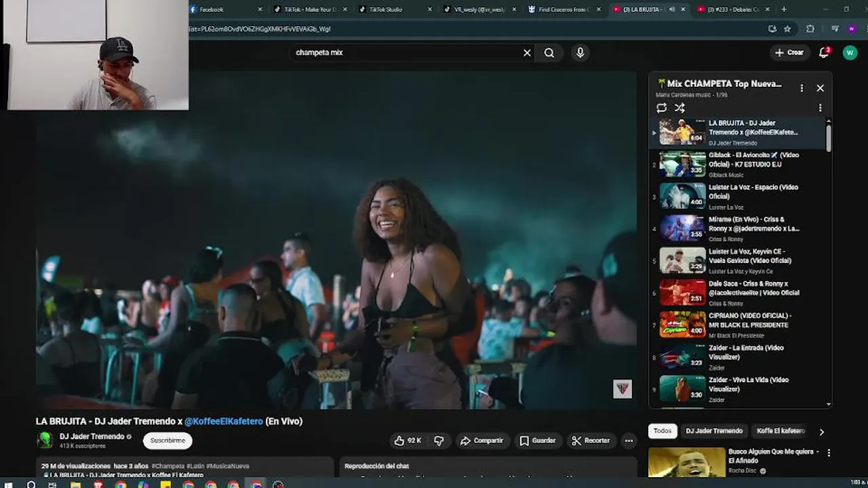Mute the LA BRUJITA browser tab

(x=671, y=9)
